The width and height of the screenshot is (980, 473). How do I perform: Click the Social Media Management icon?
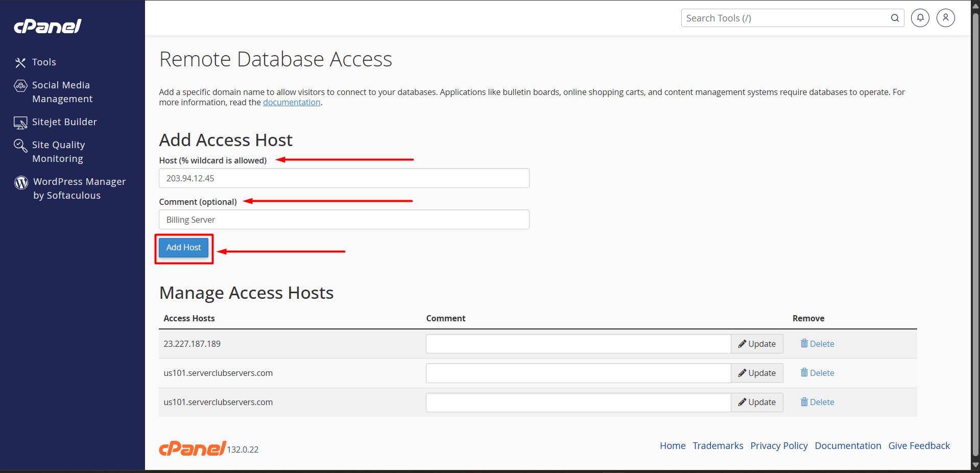pyautogui.click(x=20, y=86)
